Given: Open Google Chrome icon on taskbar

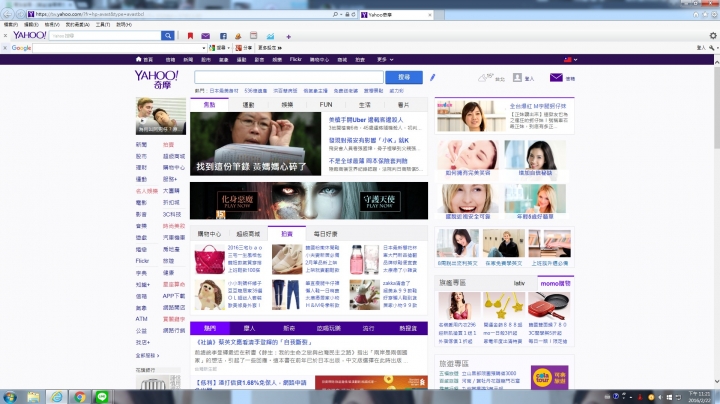Looking at the screenshot, I should click(x=80, y=397).
